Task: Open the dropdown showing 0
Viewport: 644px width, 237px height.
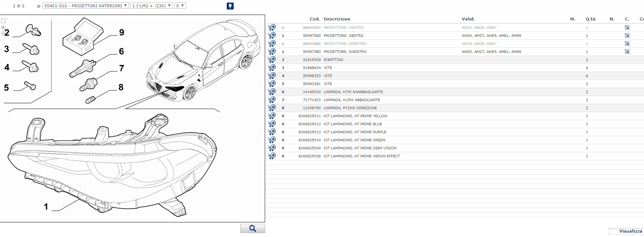Action: [x=180, y=6]
